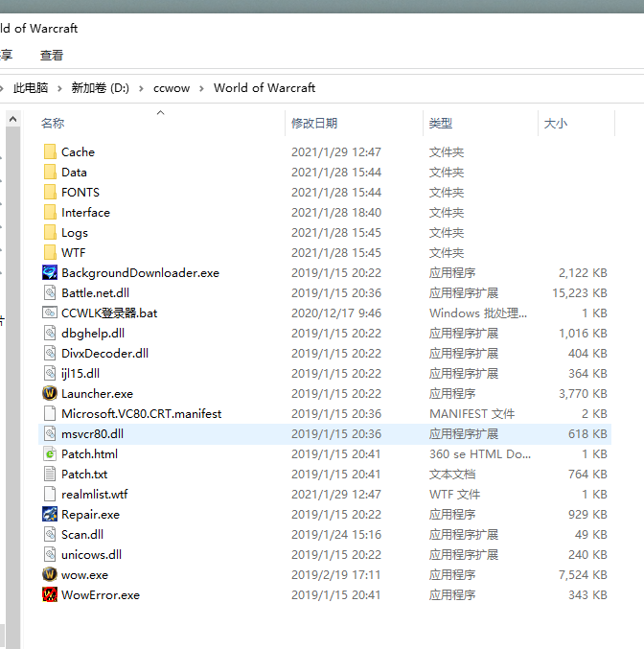Click the realmlist.wtf file icon

tap(50, 495)
